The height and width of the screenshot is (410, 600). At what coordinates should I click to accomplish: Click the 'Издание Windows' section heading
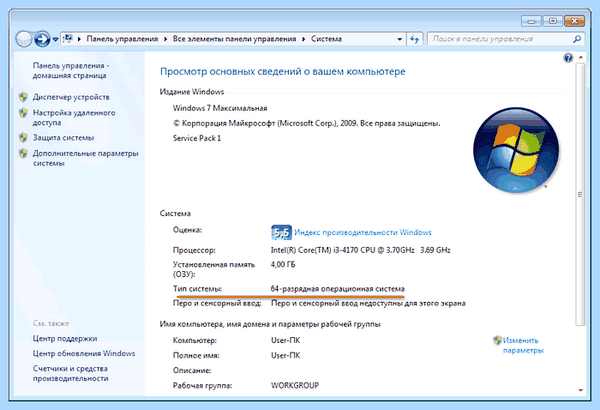tap(192, 92)
